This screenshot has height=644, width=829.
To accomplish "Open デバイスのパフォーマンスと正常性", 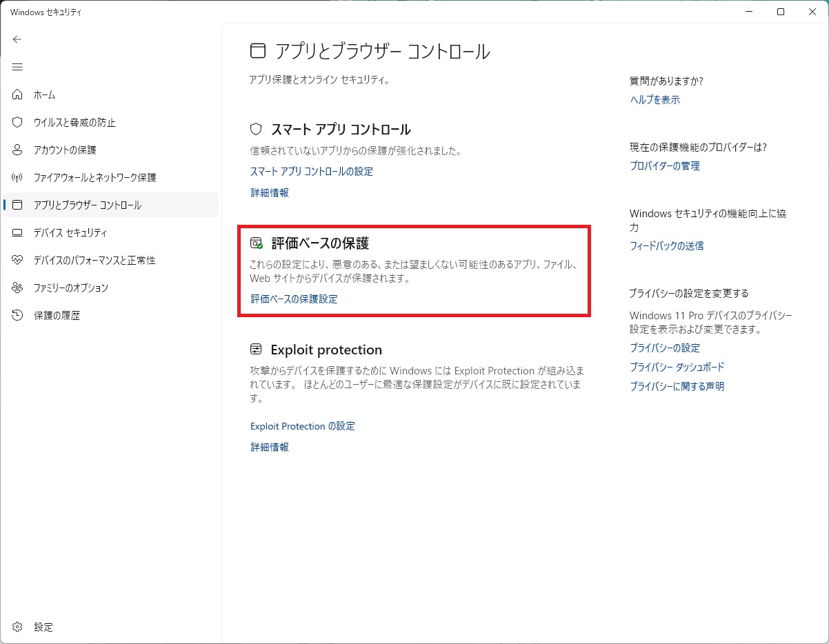I will [x=111, y=260].
